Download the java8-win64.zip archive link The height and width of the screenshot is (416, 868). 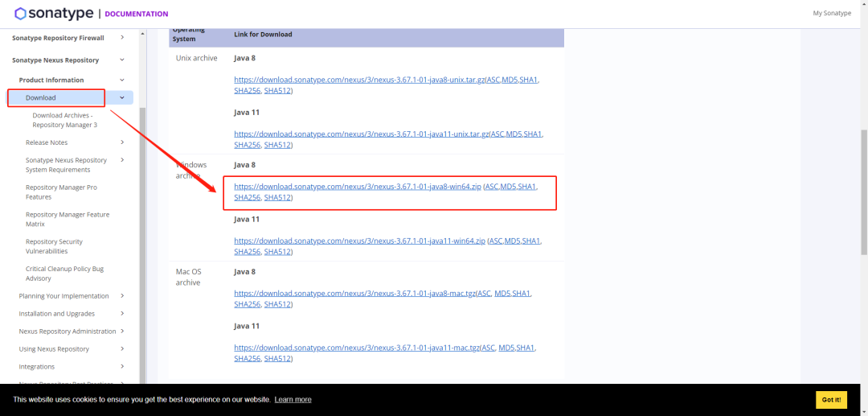pos(358,187)
